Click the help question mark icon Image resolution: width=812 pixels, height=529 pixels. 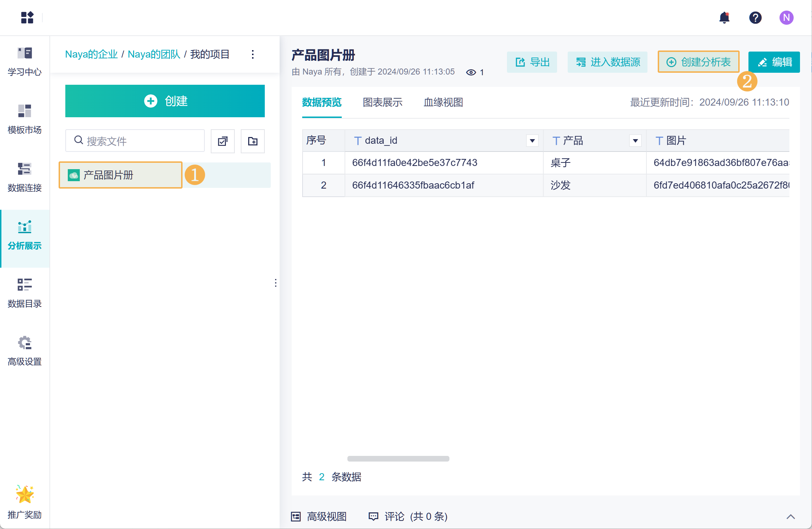pyautogui.click(x=755, y=17)
